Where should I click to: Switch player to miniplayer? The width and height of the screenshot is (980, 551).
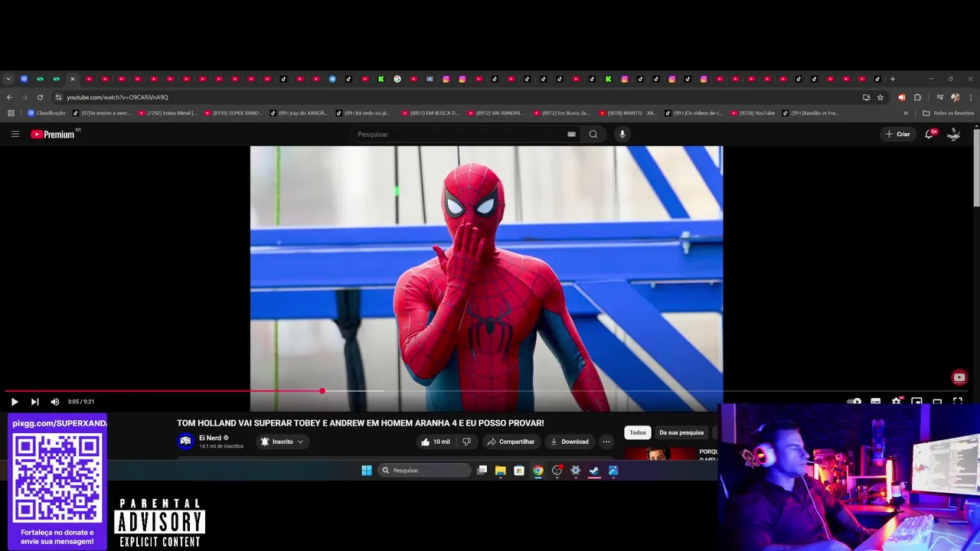(916, 402)
